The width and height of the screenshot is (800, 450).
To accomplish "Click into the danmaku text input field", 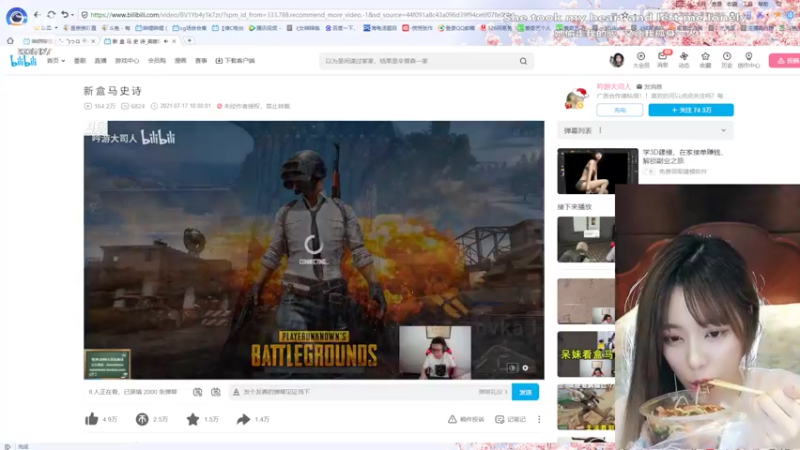I will 359,392.
